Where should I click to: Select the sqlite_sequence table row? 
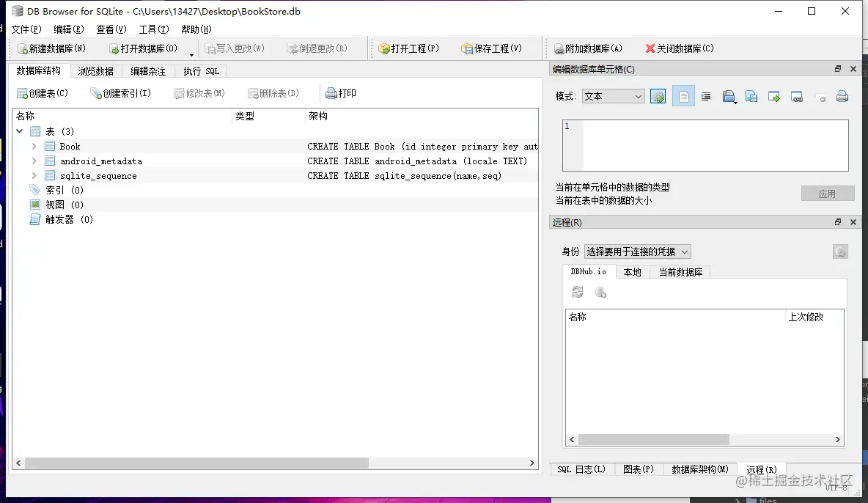coord(275,175)
